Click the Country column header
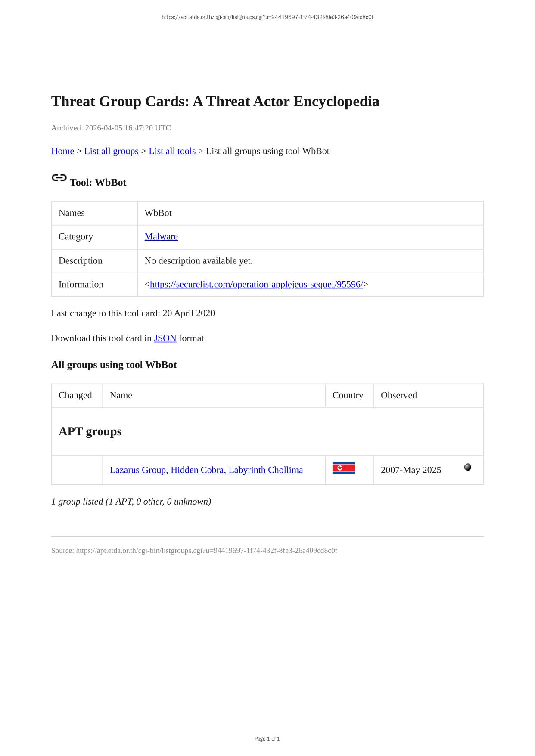The width and height of the screenshot is (535, 756). pos(348,396)
